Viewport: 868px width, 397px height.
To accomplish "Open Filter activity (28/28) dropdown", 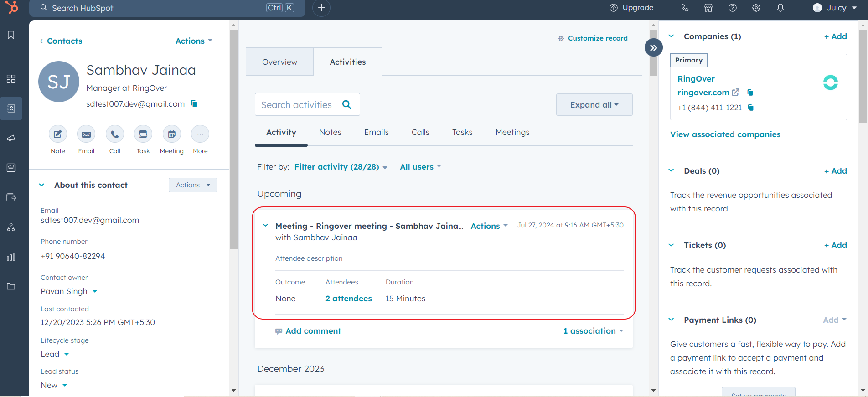I will tap(341, 167).
